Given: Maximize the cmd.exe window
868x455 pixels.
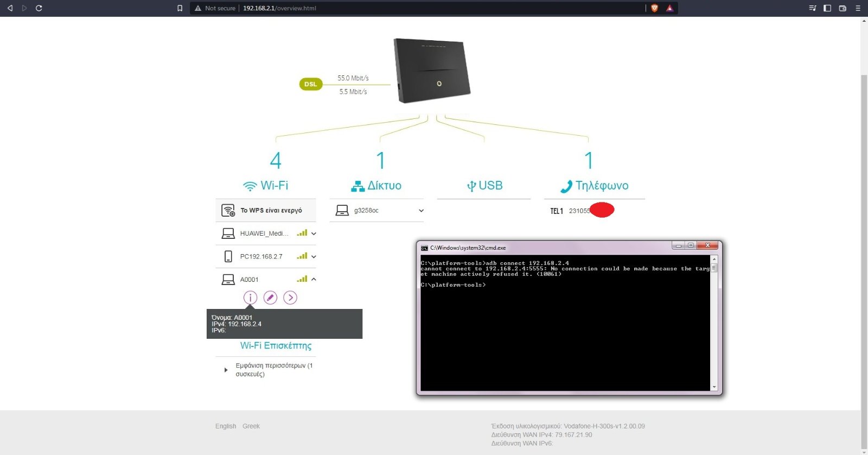Looking at the screenshot, I should [691, 245].
